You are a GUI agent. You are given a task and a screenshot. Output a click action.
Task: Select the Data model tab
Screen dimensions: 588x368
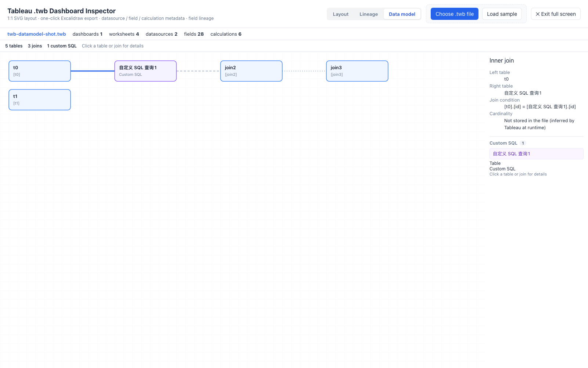coord(402,14)
